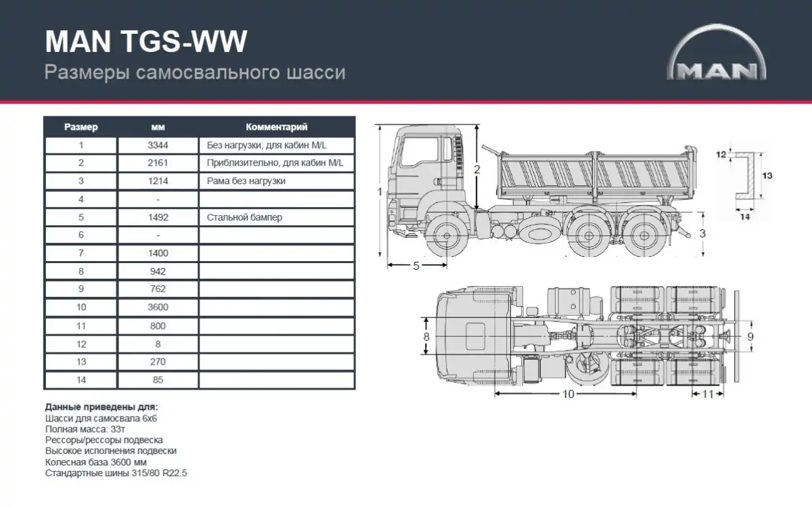Click dimension label 8 on the top-view drawing
The height and width of the screenshot is (508, 812).
pos(426,336)
